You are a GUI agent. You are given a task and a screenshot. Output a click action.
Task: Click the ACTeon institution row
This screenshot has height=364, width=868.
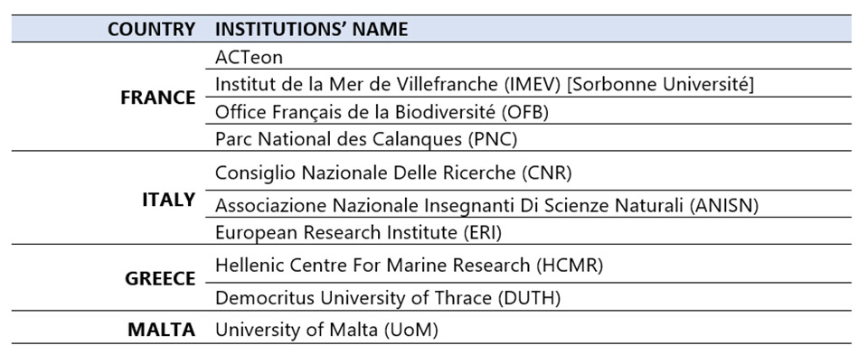pos(528,56)
